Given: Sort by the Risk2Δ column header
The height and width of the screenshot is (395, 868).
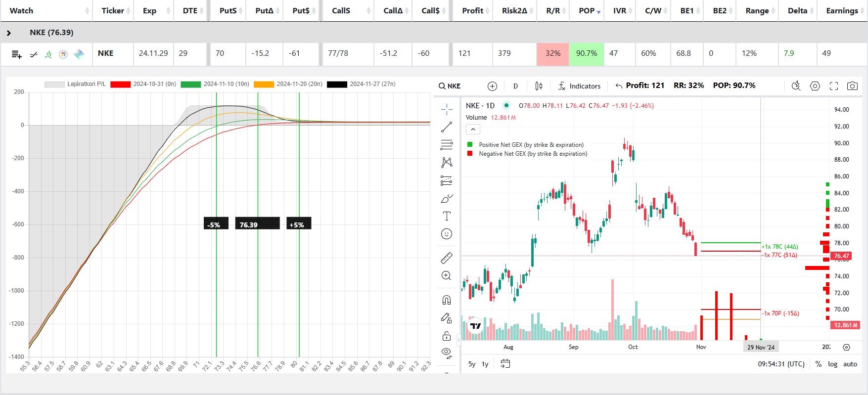Looking at the screenshot, I should (514, 10).
